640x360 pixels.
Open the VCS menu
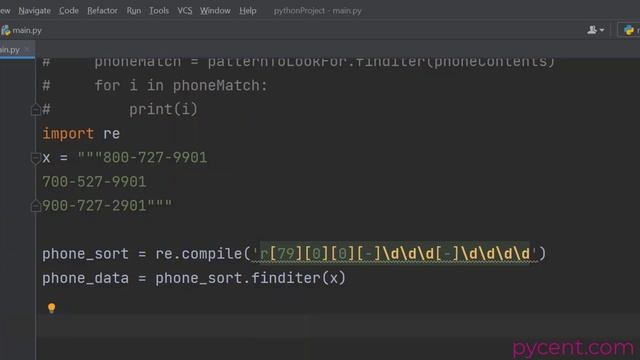pos(184,11)
